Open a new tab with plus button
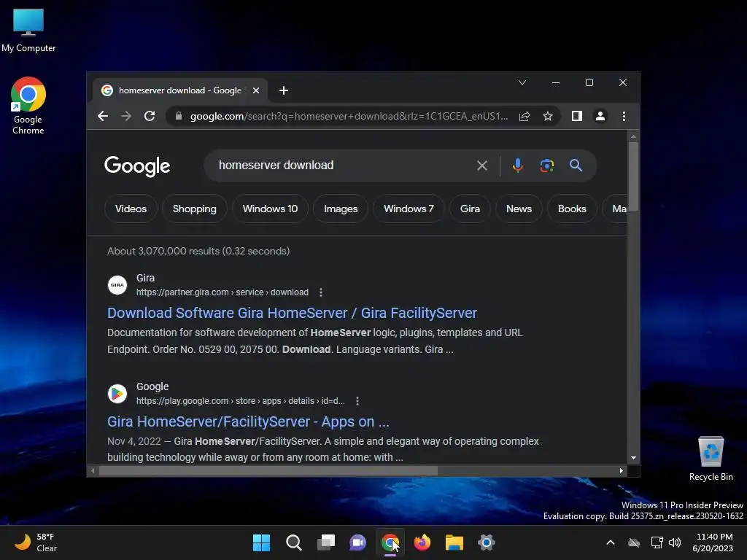Image resolution: width=747 pixels, height=560 pixels. click(x=284, y=90)
